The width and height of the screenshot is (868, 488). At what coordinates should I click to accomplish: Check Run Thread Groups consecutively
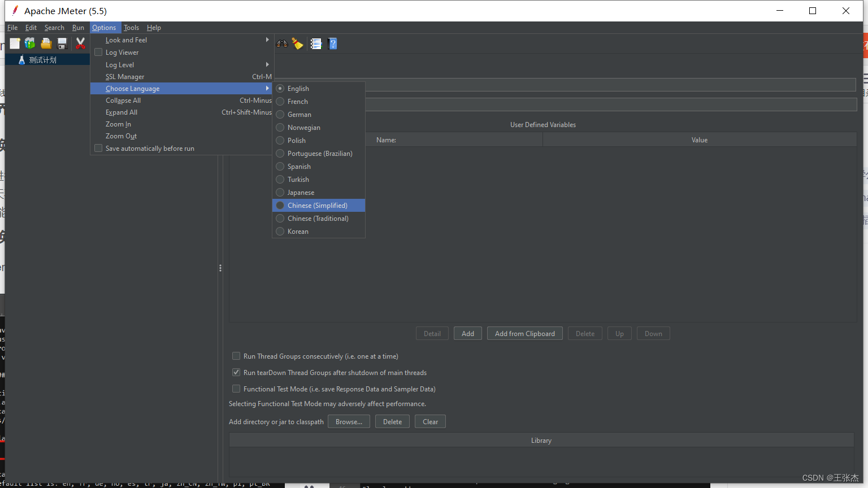236,356
